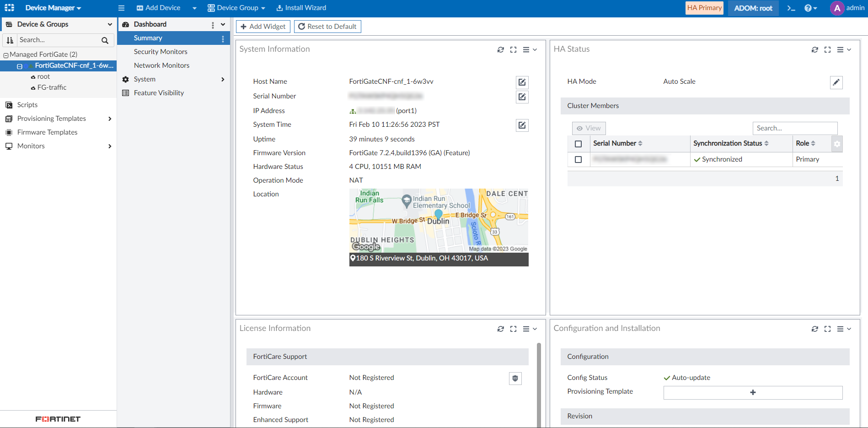Click the FortiCare registration shield icon
Screen dimensions: 868x428
click(515, 379)
